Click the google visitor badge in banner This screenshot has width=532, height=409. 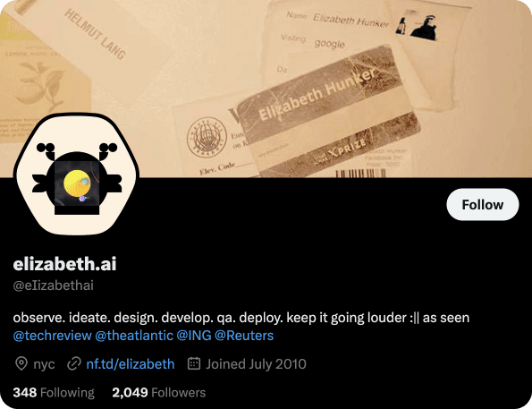tap(329, 43)
